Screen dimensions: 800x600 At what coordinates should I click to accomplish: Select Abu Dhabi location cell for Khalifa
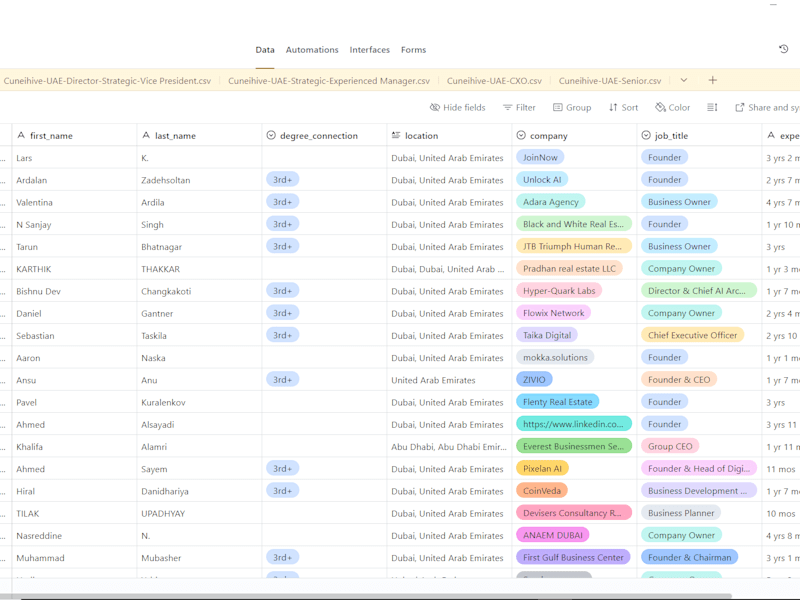click(449, 446)
